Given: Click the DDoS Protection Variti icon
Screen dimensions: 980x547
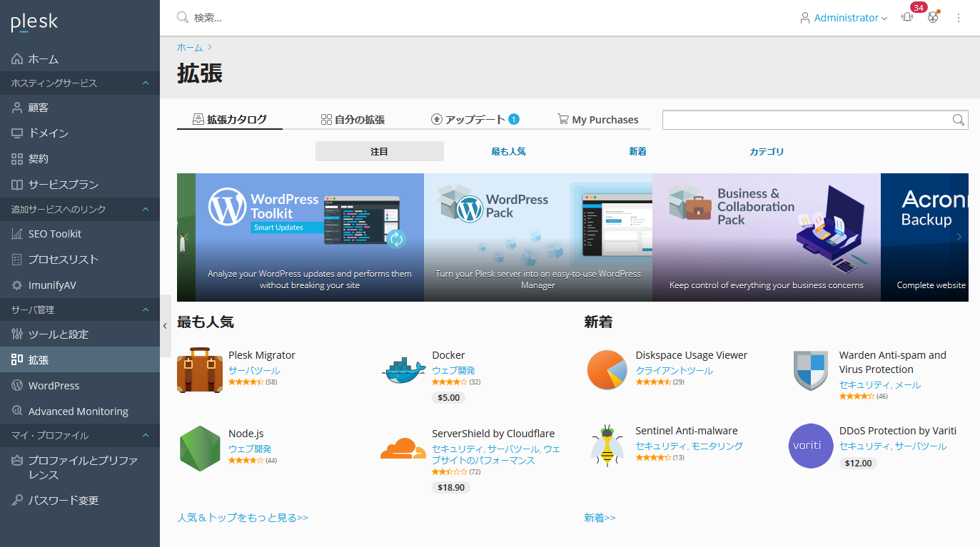Looking at the screenshot, I should [811, 446].
